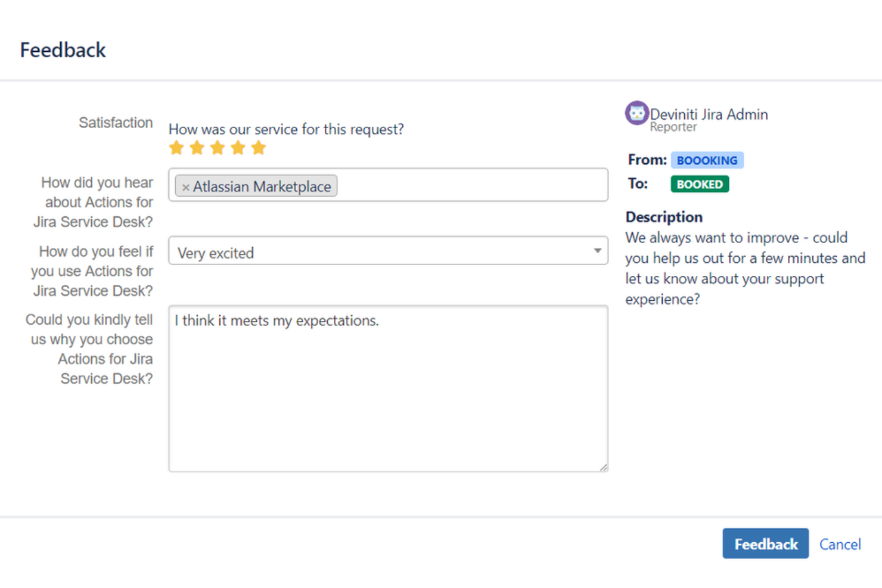Click the Reporter label under the name
The height and width of the screenshot is (588, 882).
[673, 127]
